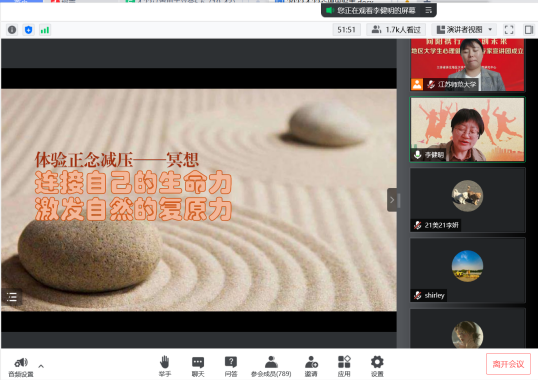The image size is (538, 380).
Task: Enter full screen mode
Action: [509, 30]
